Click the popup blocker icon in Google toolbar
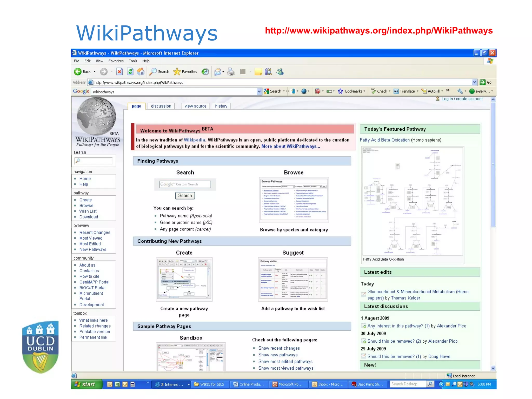The image size is (532, 399). (x=317, y=91)
